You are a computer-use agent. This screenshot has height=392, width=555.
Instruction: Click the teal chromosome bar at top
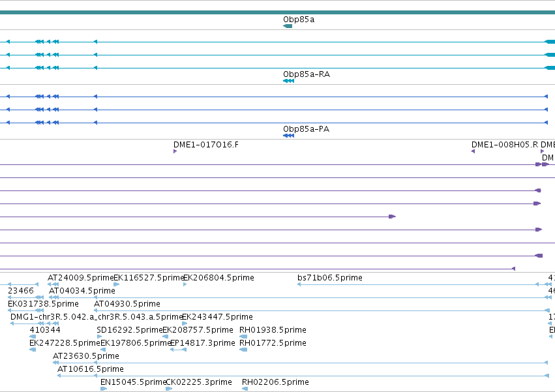pyautogui.click(x=278, y=12)
